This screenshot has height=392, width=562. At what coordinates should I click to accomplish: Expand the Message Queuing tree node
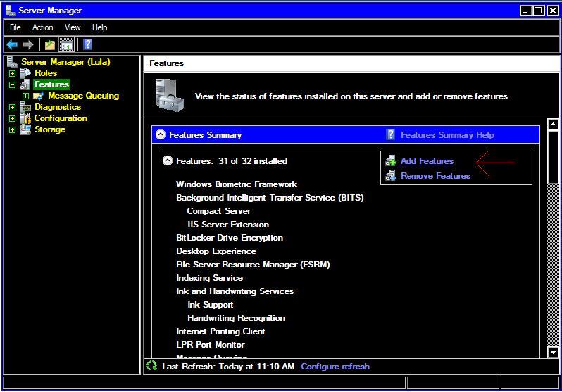pos(25,96)
